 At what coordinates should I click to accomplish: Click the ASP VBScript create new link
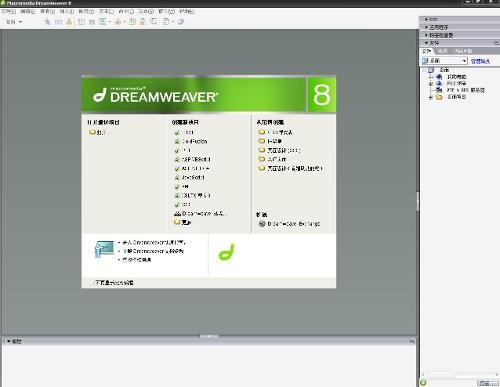[196, 160]
